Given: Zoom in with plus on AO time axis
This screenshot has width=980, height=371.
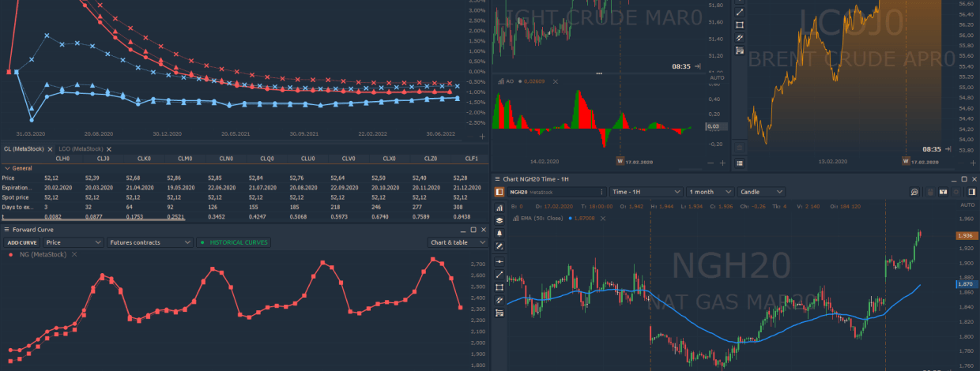Looking at the screenshot, I should point(722,163).
